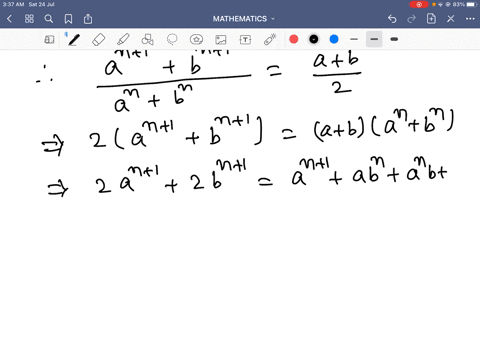This screenshot has height=360, width=480.
Task: Add a new page
Action: 431,19
